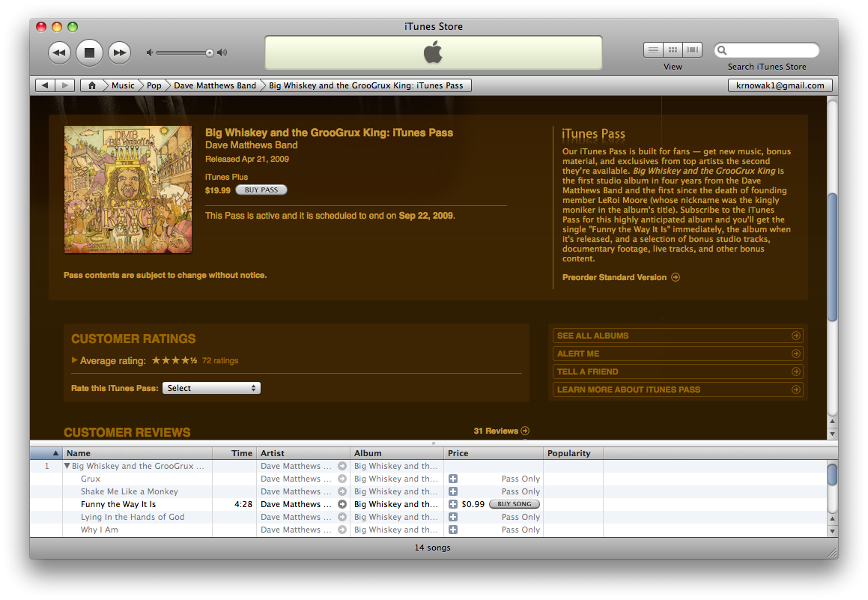
Task: Click the store page vertical scrollbar thumb
Action: pos(833,257)
